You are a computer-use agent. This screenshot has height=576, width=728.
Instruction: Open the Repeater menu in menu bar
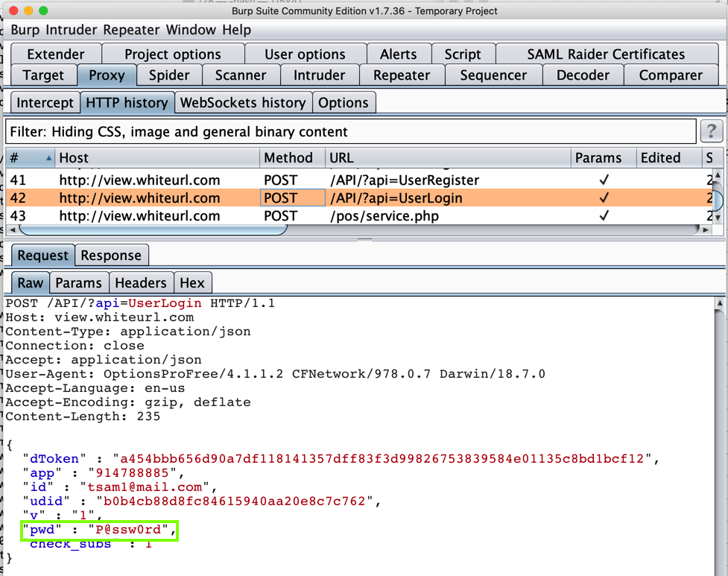coord(131,30)
